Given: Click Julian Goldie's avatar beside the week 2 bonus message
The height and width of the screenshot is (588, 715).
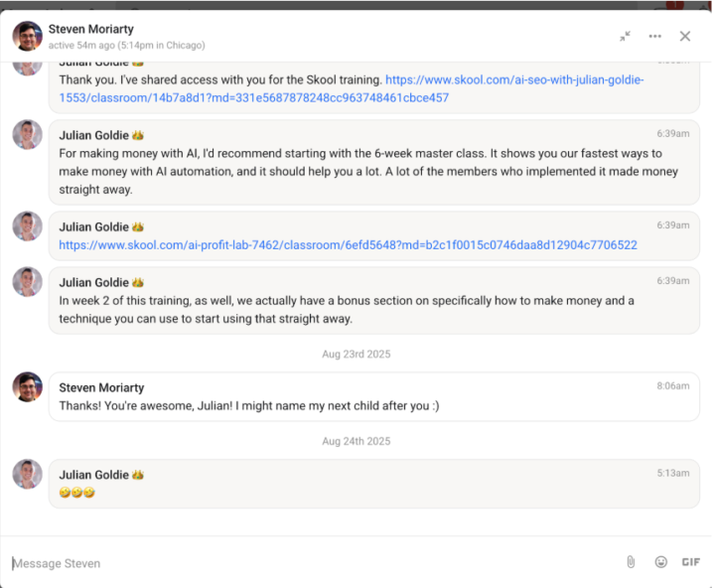Looking at the screenshot, I should click(28, 281).
